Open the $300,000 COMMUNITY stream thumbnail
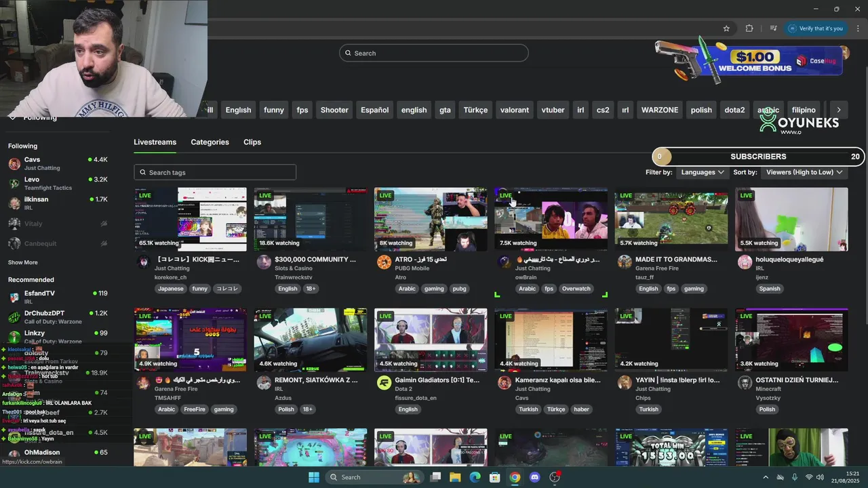Screen dimensions: 868x488 click(311, 219)
